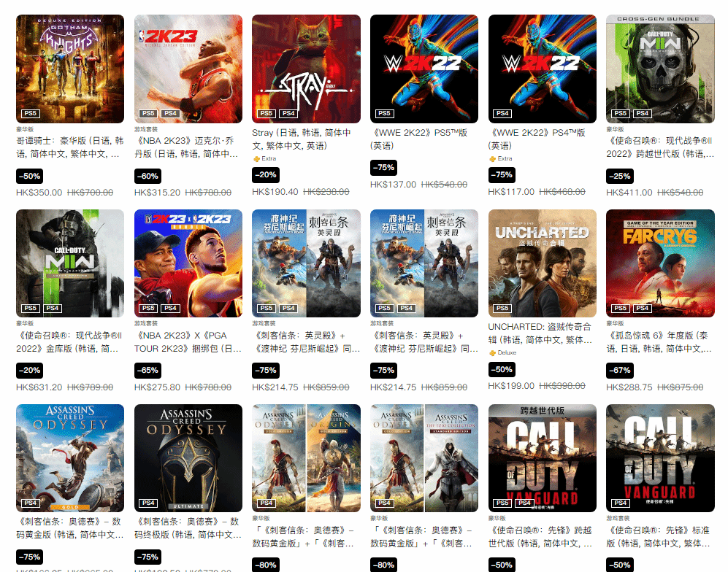Open WWE 2K22 cover with PS4 badge
728x572 pixels.
[x=543, y=69]
